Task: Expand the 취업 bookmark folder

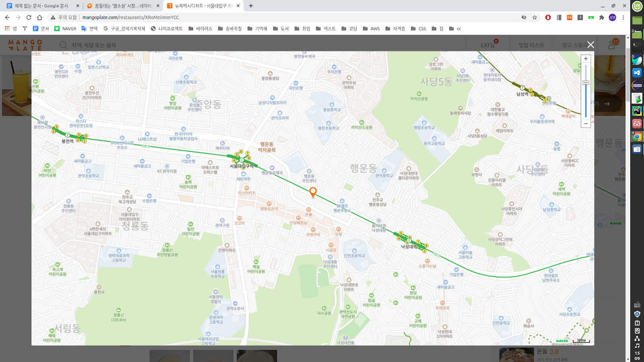Action: coord(302,29)
